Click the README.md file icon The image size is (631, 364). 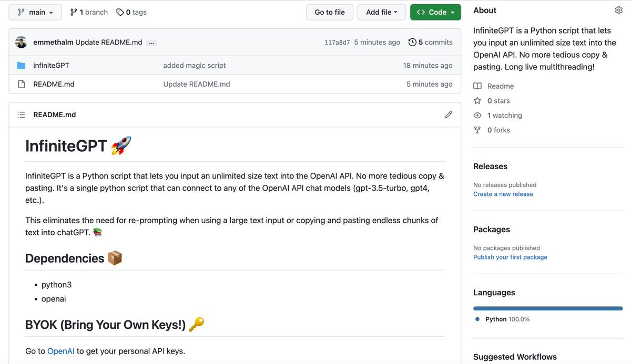(21, 84)
